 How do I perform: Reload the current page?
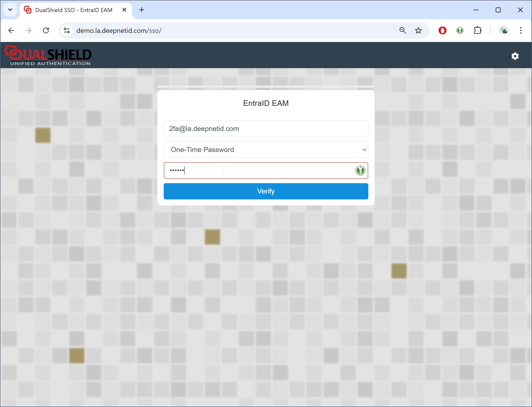46,30
